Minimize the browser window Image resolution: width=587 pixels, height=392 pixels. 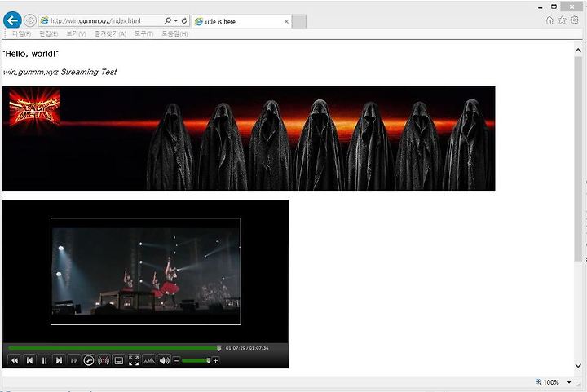tap(541, 7)
